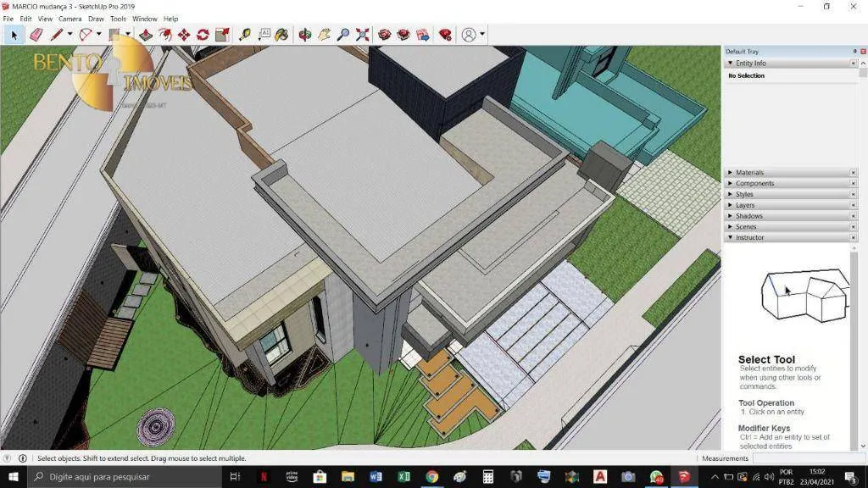Click the Zoom Extents tool
This screenshot has width=868, height=488.
(x=363, y=35)
